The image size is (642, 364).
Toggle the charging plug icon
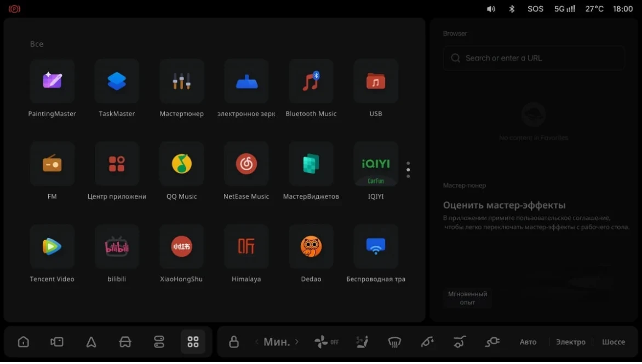(x=492, y=342)
